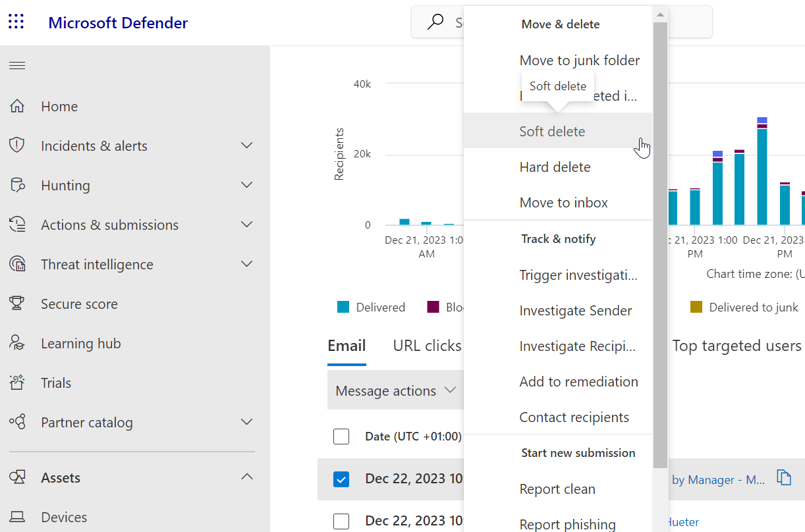This screenshot has height=532, width=805.
Task: Open the Message actions dropdown
Action: [x=395, y=390]
